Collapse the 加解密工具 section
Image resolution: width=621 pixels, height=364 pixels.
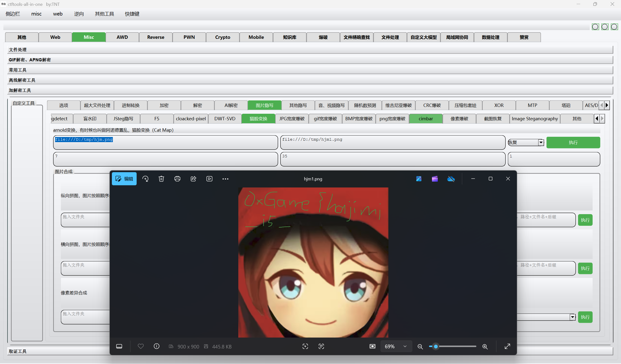(310, 90)
